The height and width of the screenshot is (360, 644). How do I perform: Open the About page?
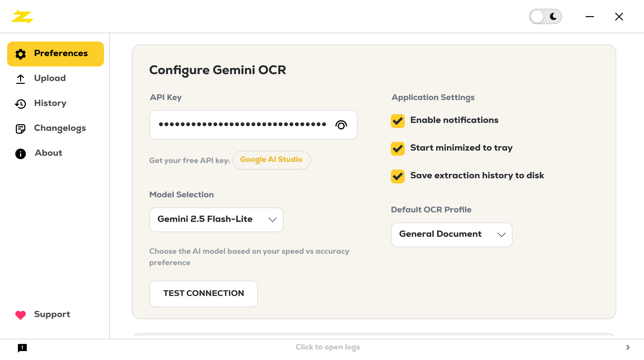pos(56,154)
